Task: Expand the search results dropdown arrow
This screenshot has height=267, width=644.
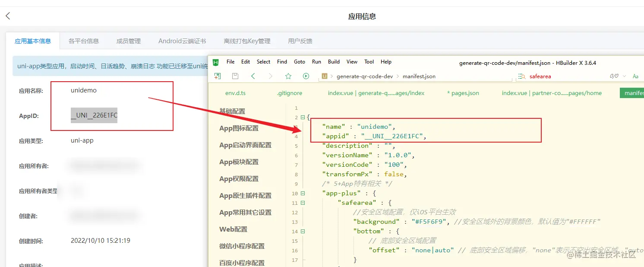Action: (624, 76)
